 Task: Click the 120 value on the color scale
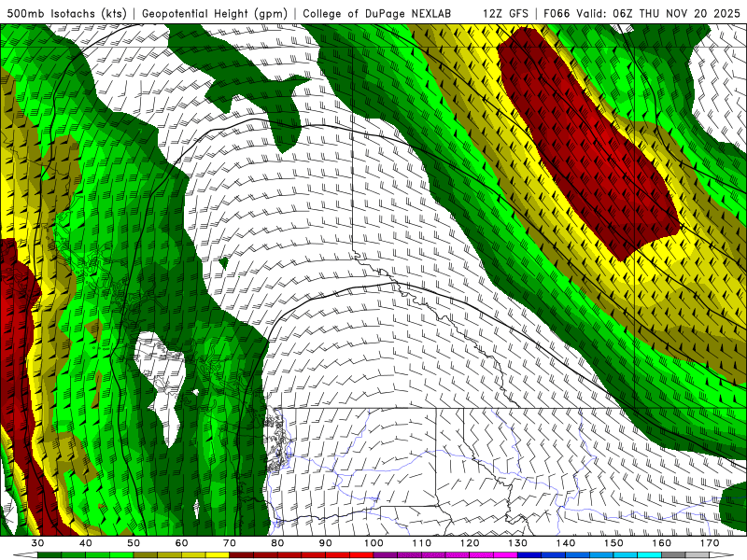pyautogui.click(x=470, y=543)
